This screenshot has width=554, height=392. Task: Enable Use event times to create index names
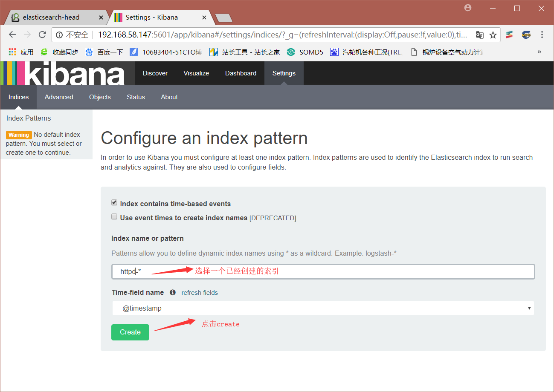coord(114,216)
